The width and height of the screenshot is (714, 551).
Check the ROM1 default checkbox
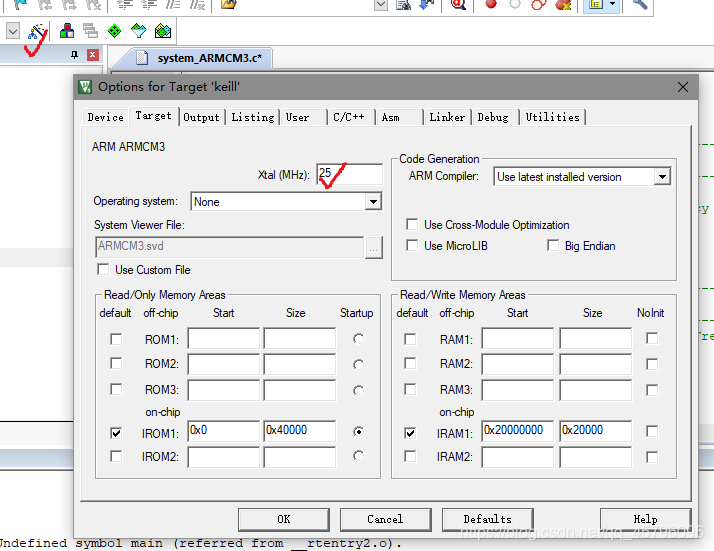[116, 339]
